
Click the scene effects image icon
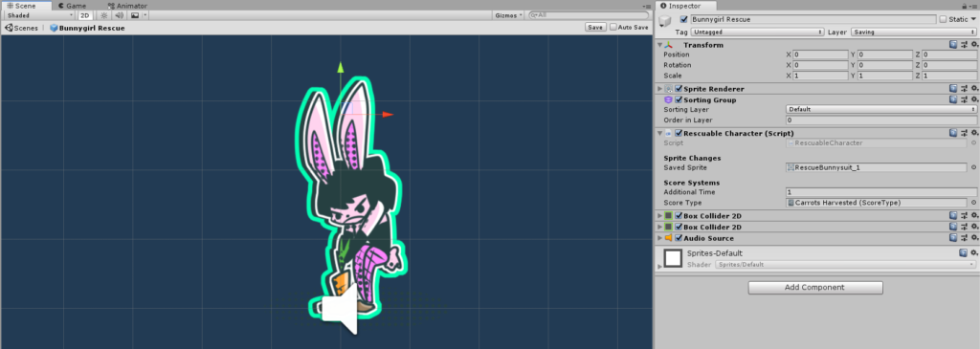134,15
